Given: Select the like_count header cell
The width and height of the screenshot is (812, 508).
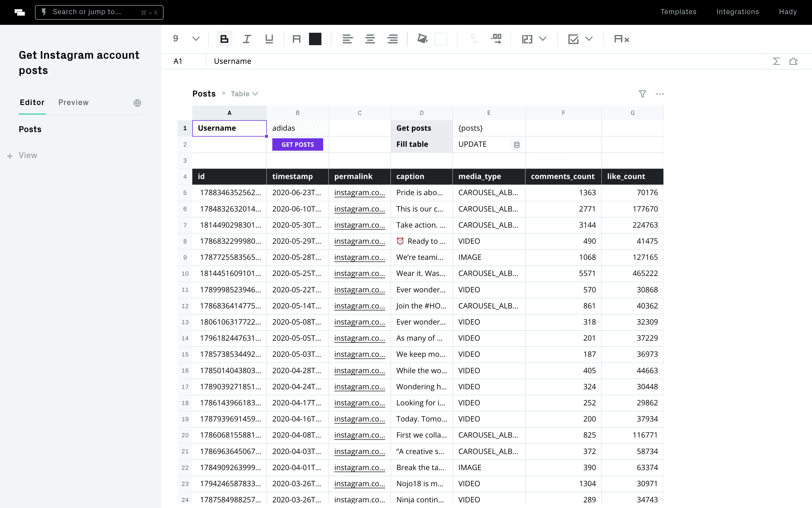Looking at the screenshot, I should click(632, 176).
